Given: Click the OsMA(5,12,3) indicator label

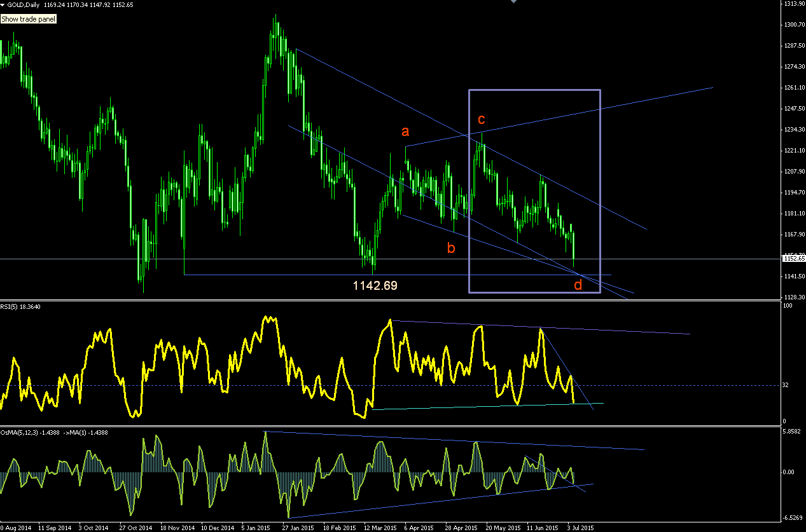Looking at the screenshot, I should (54, 432).
